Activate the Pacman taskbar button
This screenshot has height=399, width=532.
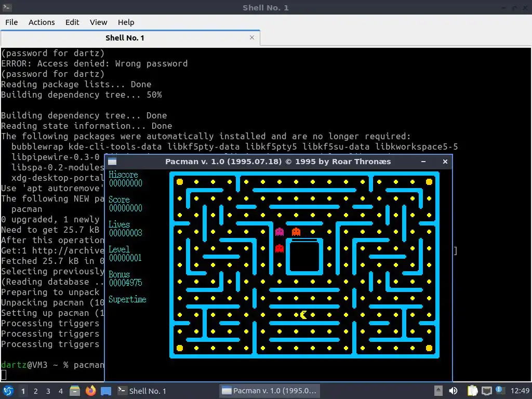[x=269, y=391]
